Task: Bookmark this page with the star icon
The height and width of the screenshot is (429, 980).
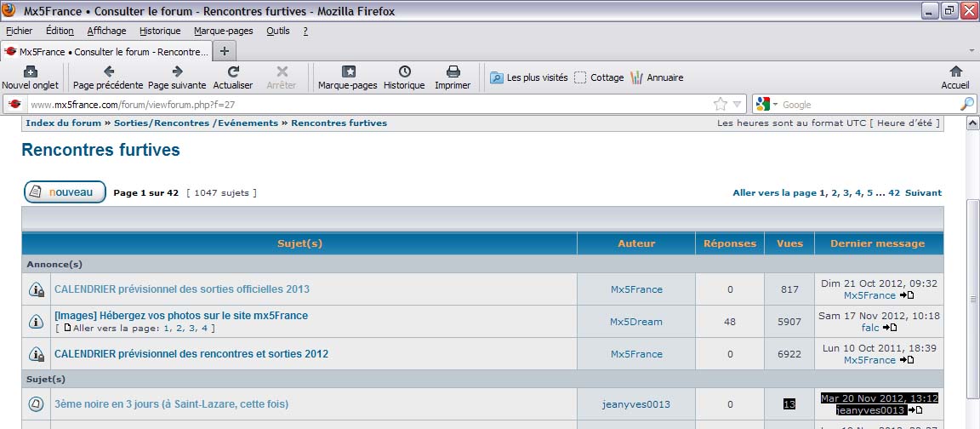Action: pyautogui.click(x=721, y=105)
